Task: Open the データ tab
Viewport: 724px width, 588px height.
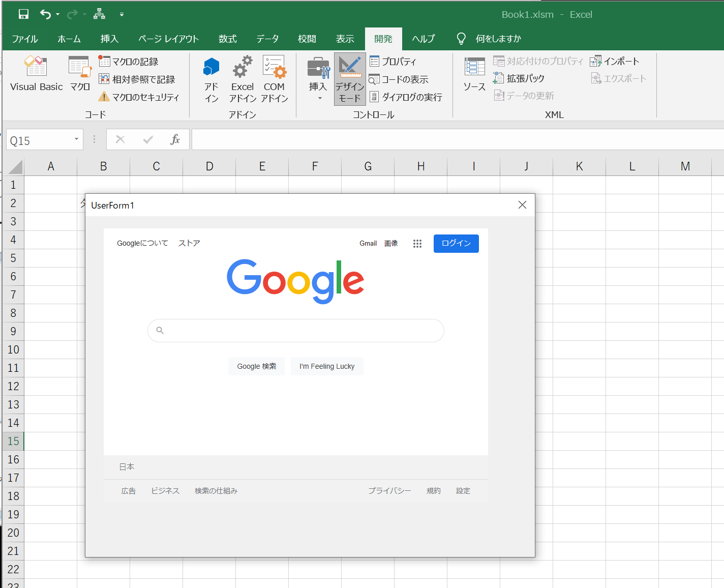Action: tap(267, 39)
